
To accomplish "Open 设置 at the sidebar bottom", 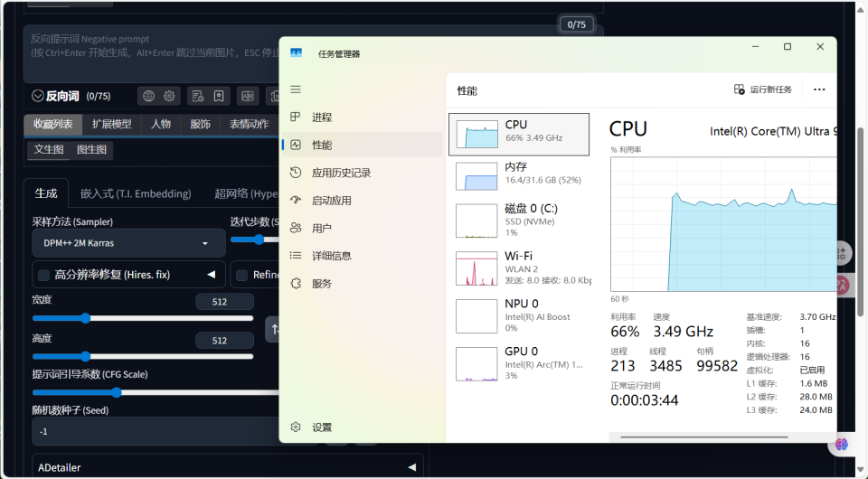I will click(x=362, y=427).
